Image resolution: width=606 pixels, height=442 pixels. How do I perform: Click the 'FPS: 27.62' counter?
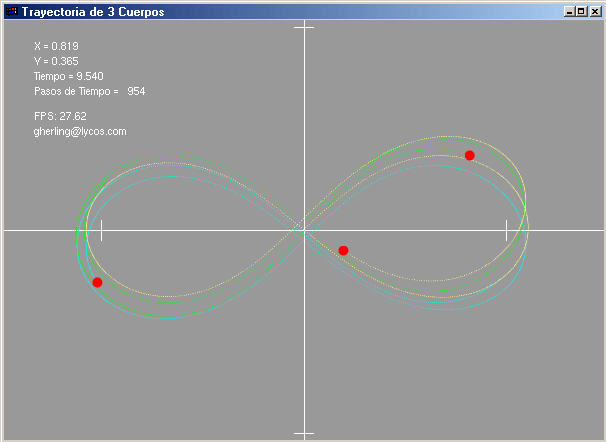point(60,116)
